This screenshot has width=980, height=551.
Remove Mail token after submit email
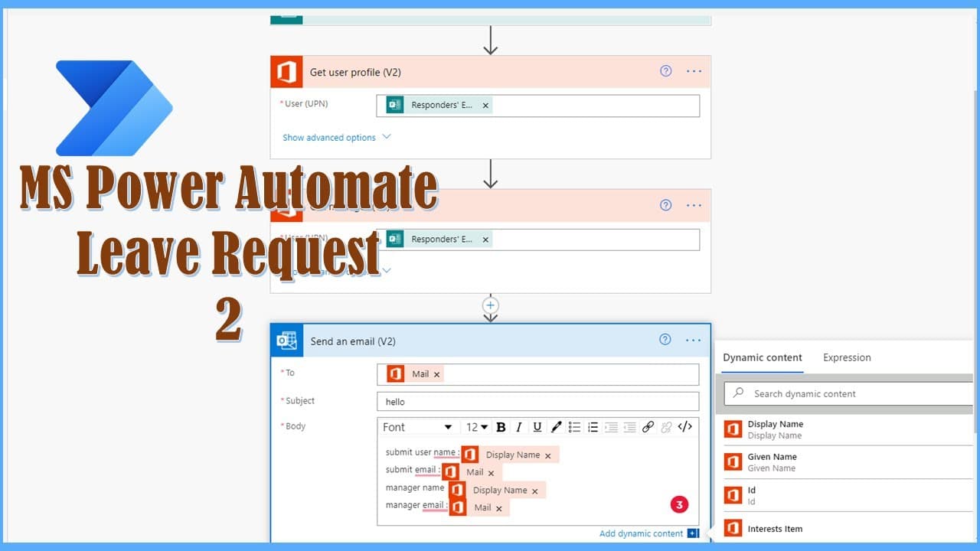tap(491, 473)
